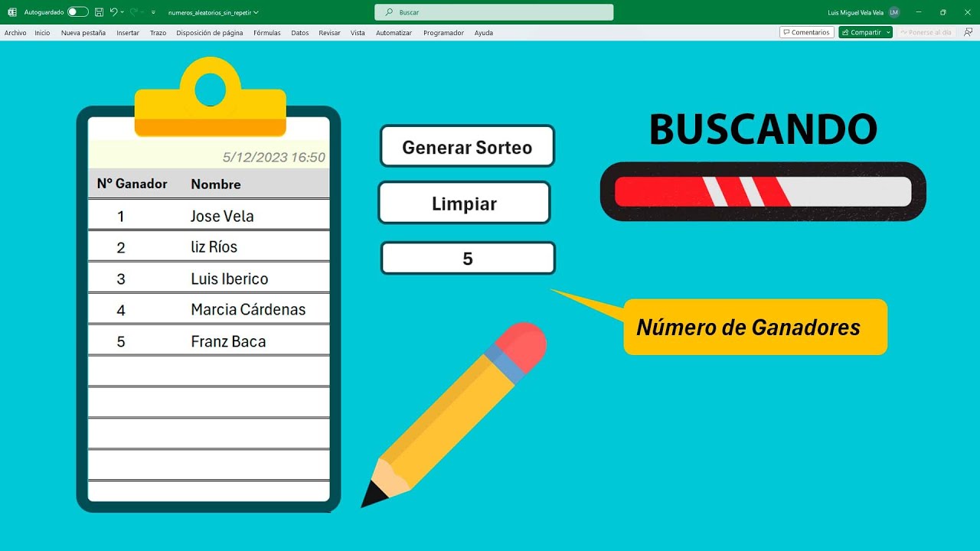The width and height of the screenshot is (980, 551).
Task: Open the Archivo menu
Action: (15, 33)
